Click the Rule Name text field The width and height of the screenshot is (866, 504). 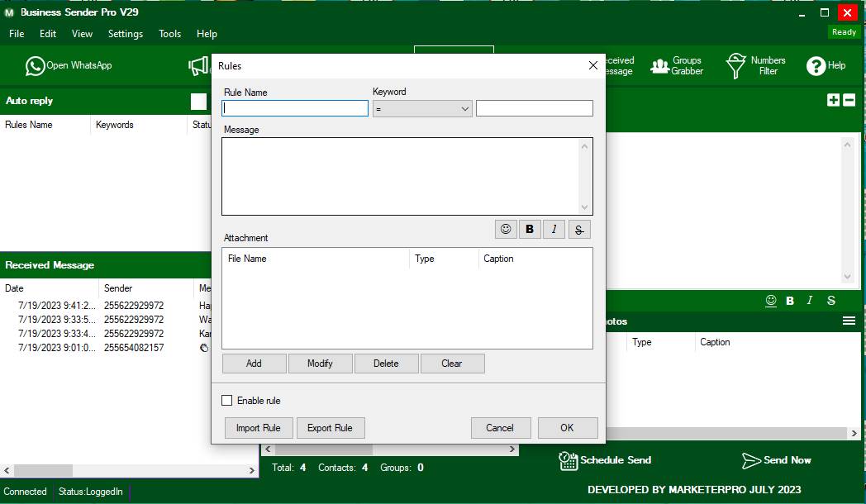point(296,108)
